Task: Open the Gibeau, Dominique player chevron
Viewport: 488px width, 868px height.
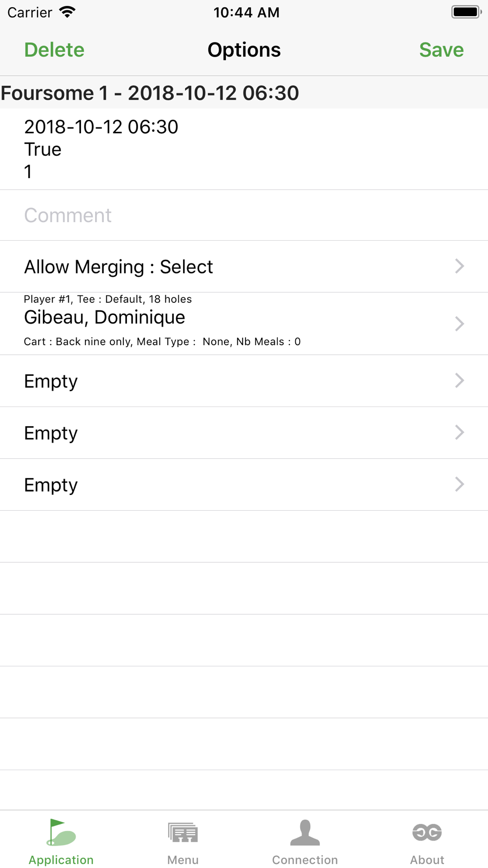Action: point(459,324)
